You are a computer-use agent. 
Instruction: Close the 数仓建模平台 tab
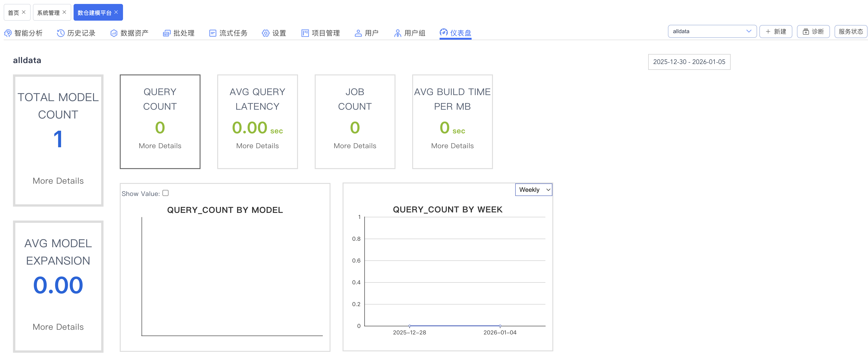click(x=116, y=12)
